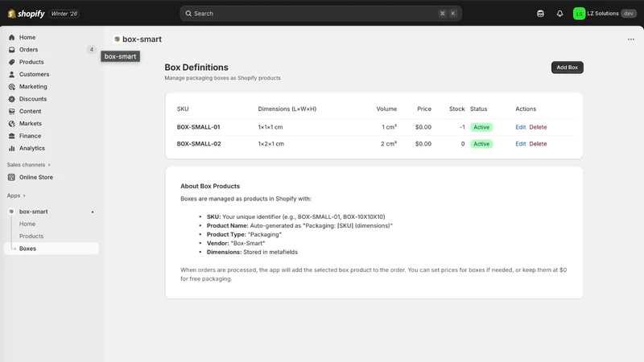This screenshot has width=644, height=362.
Task: Expand the Apps section chevron
Action: pyautogui.click(x=24, y=195)
